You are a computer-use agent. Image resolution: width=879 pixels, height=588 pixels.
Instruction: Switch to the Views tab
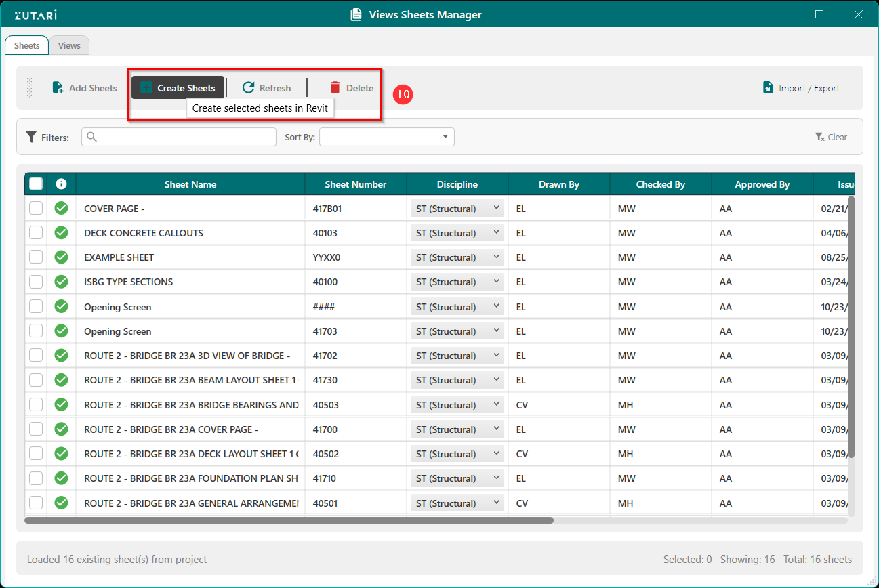click(69, 46)
